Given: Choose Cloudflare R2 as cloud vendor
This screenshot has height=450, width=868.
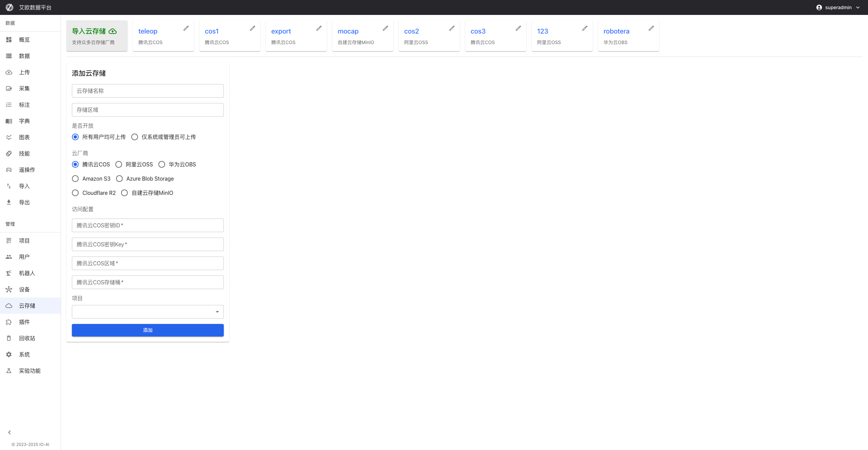Looking at the screenshot, I should [75, 193].
